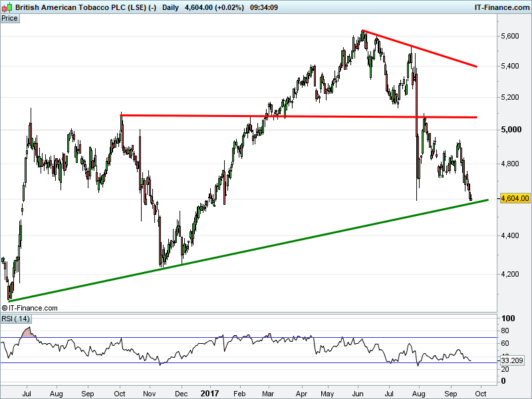Click the Apr time axis label
The image size is (532, 399).
tap(302, 394)
